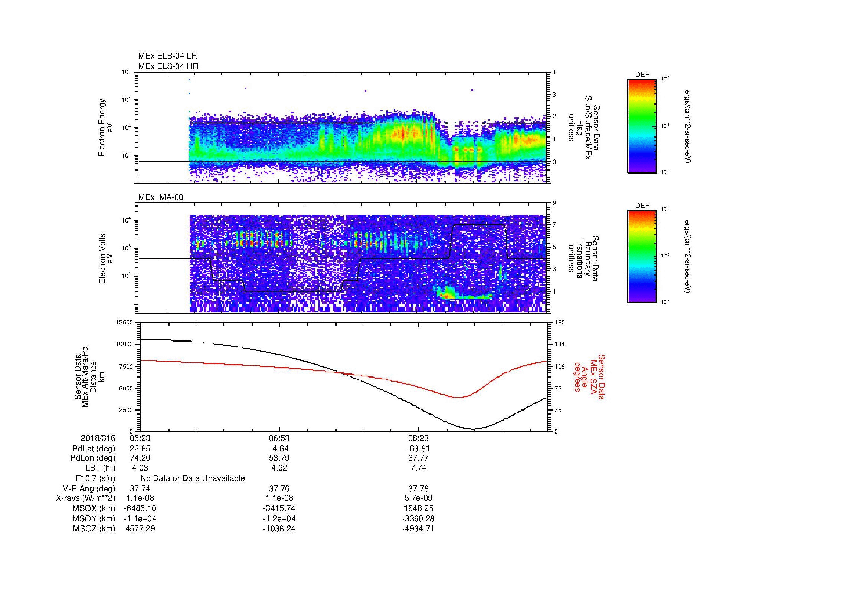Click the 'MEx IMA-00' panel title
868x613 pixels.
click(161, 197)
